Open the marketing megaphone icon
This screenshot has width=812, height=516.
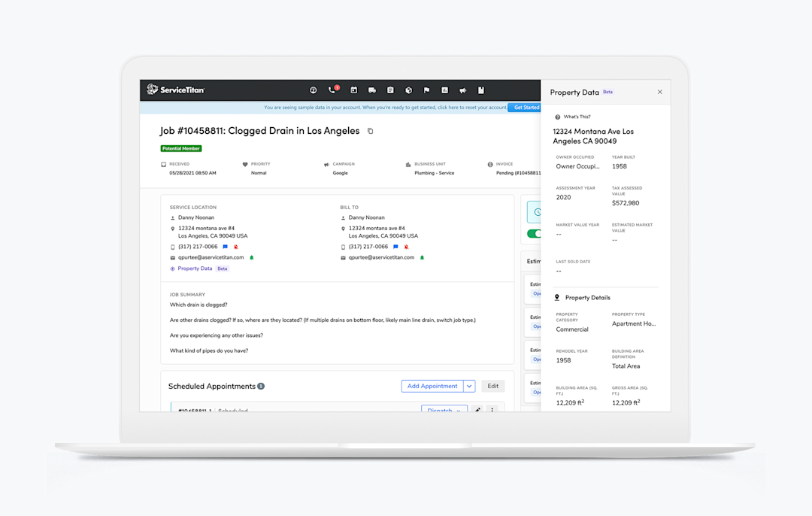click(x=463, y=90)
